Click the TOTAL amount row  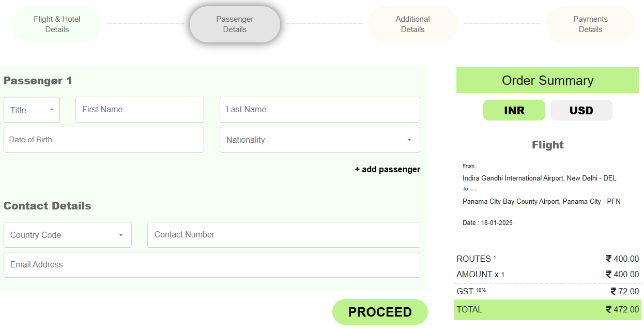tap(547, 310)
